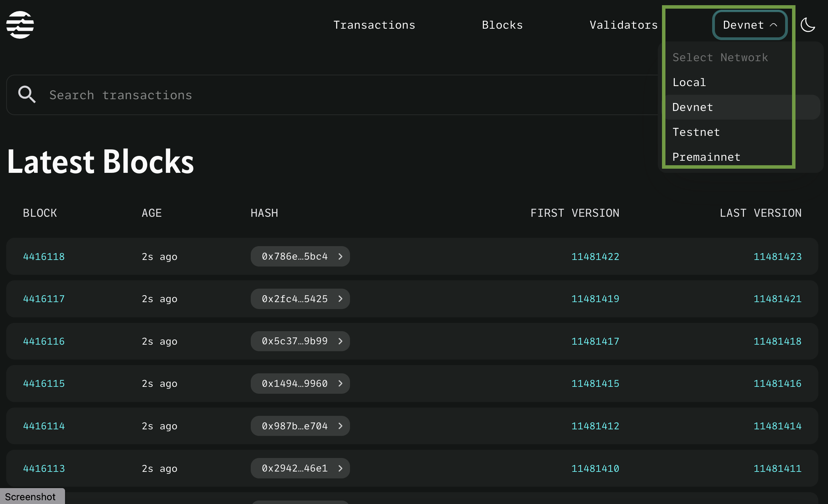Toggle dark mode with the moon icon
828x504 pixels.
point(808,25)
